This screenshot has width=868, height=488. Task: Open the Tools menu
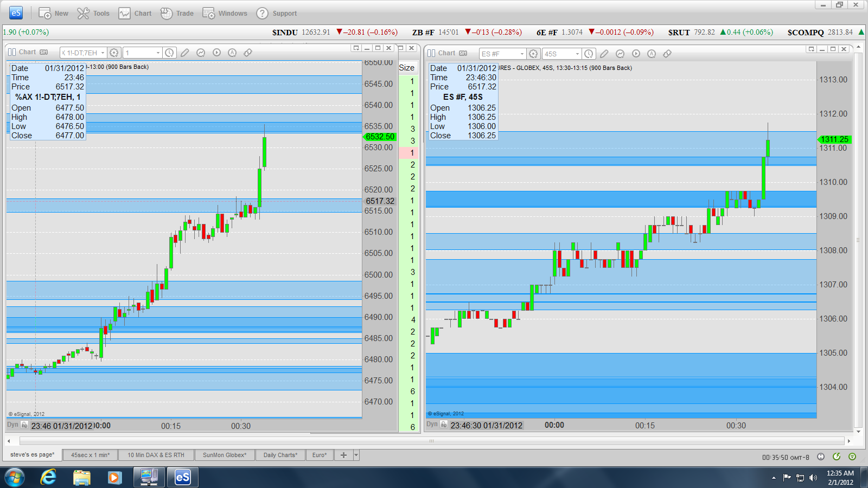(93, 14)
